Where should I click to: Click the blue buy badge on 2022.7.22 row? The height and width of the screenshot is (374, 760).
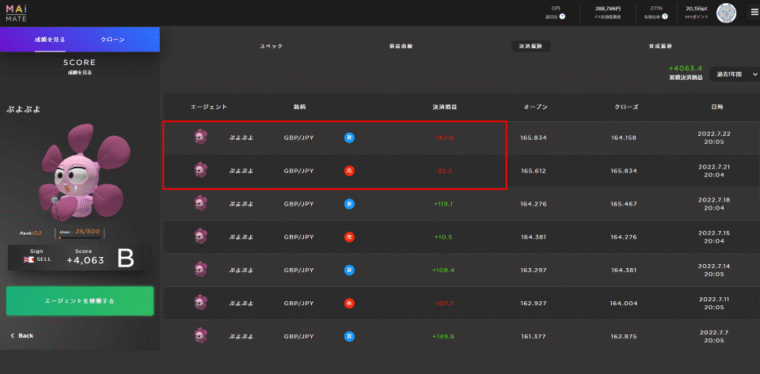[349, 138]
